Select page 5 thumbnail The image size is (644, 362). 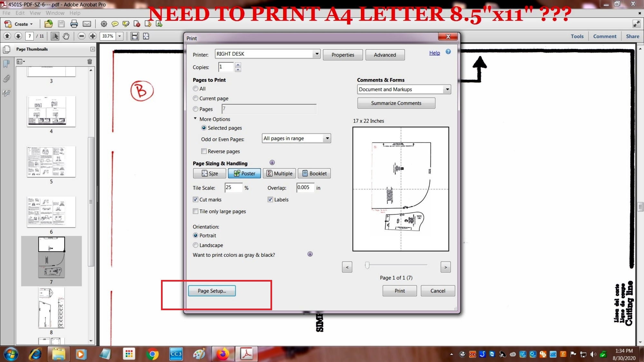coord(51,162)
